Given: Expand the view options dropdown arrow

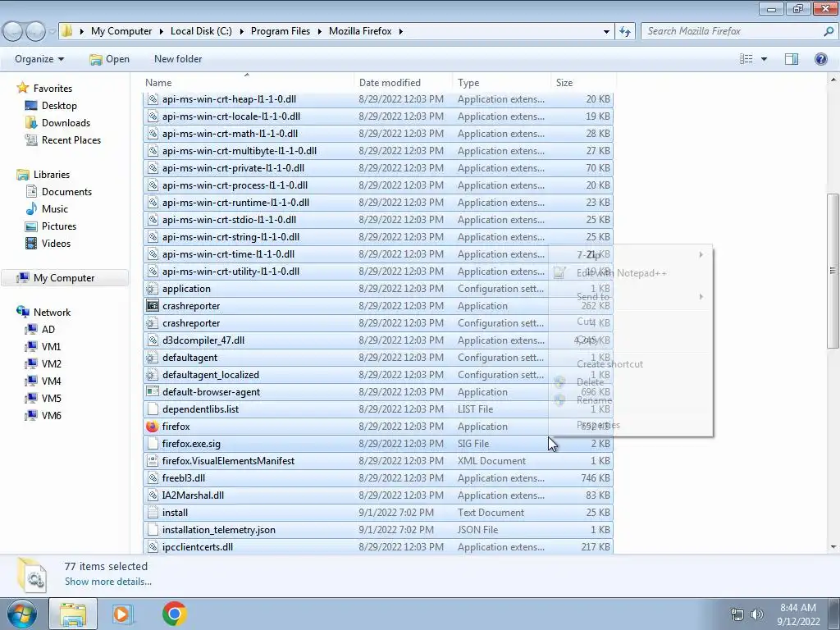Looking at the screenshot, I should (764, 59).
